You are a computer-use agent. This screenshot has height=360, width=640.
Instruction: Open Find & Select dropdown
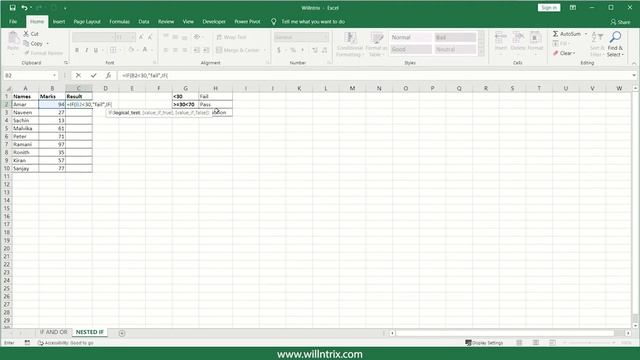click(615, 44)
